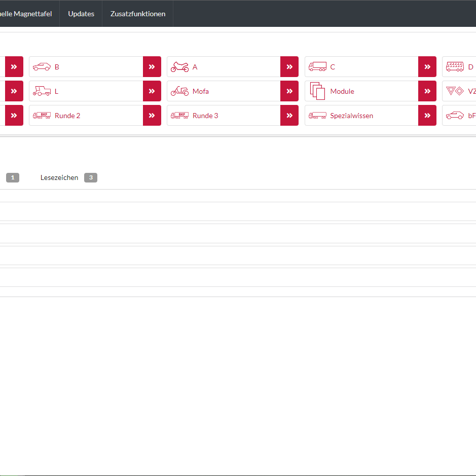Click the motorcycle icon for class A
Viewport: 476px width, 476px height.
pyautogui.click(x=179, y=67)
